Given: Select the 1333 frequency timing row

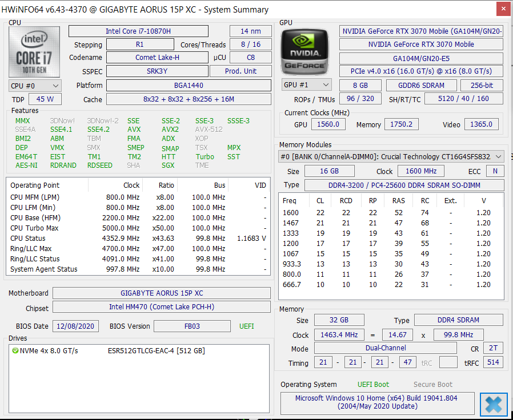Looking at the screenshot, I should pos(391,233).
